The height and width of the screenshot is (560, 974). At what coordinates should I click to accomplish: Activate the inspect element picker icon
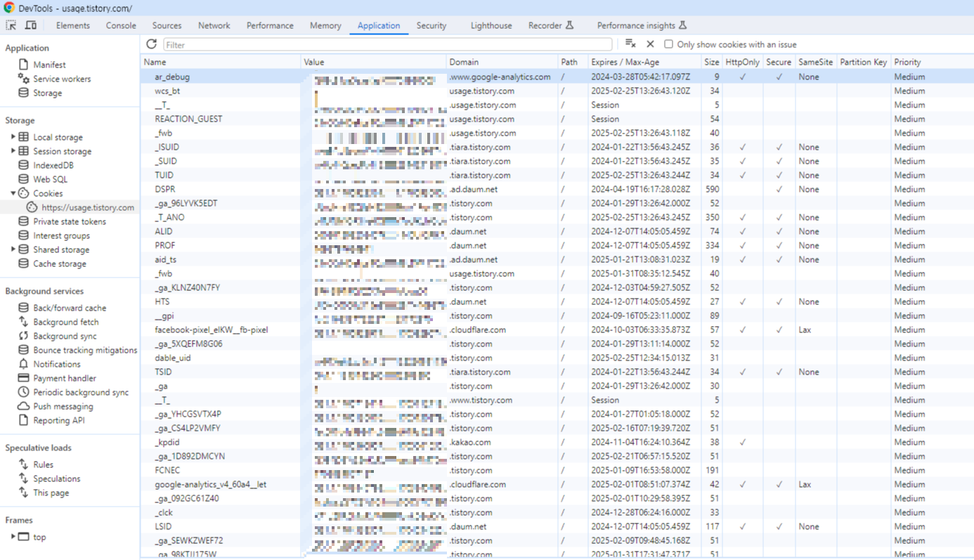[x=11, y=25]
